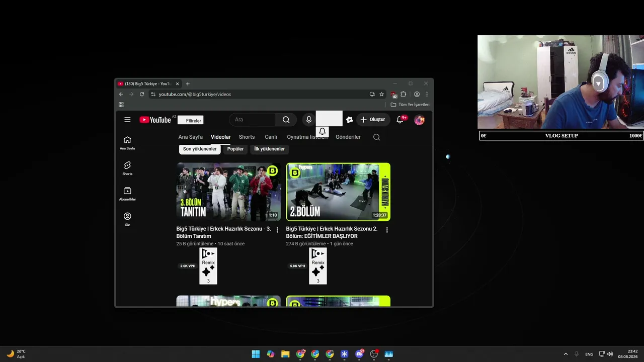Open the Chrome extensions puzzle icon
Viewport: 644px width, 362px height.
403,94
